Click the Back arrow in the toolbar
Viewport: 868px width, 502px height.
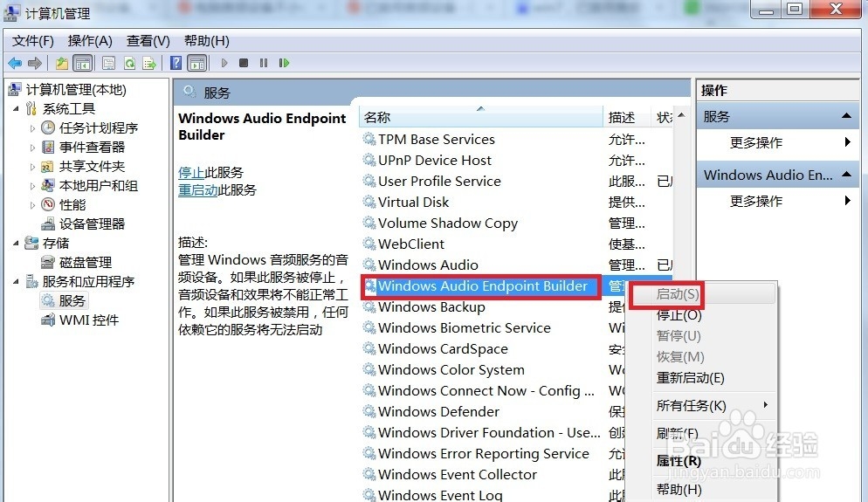[x=15, y=63]
